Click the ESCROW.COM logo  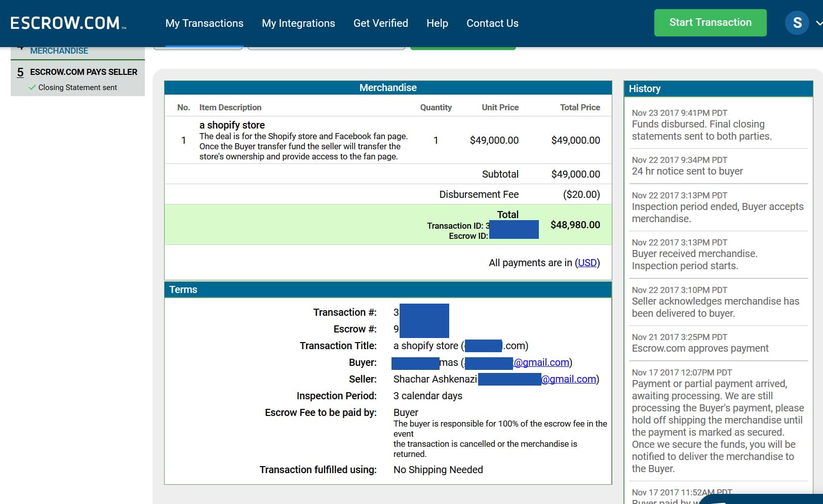tap(68, 23)
